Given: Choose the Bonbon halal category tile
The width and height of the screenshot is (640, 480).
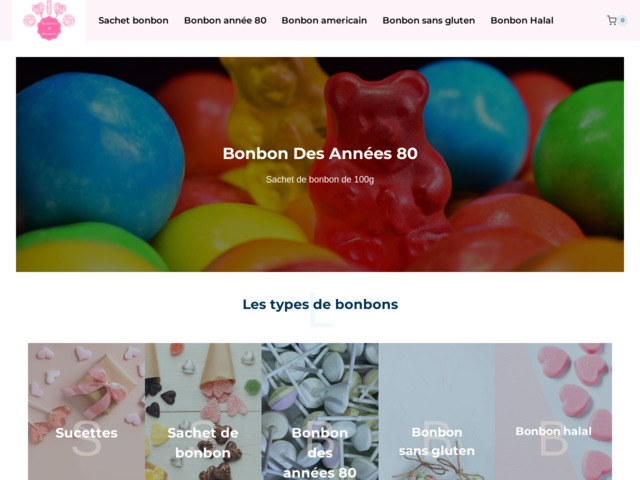Looking at the screenshot, I should [x=553, y=411].
